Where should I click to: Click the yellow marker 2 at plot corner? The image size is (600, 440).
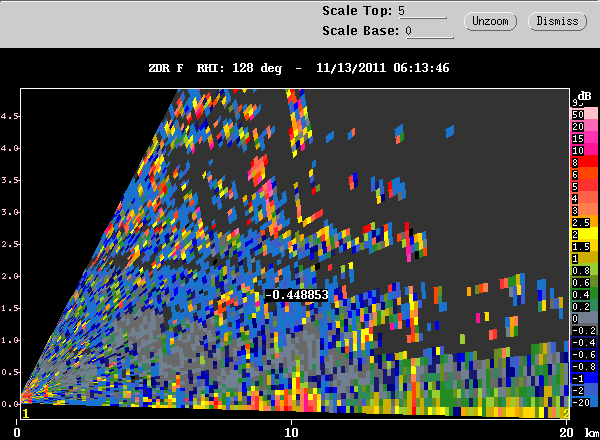pos(566,413)
